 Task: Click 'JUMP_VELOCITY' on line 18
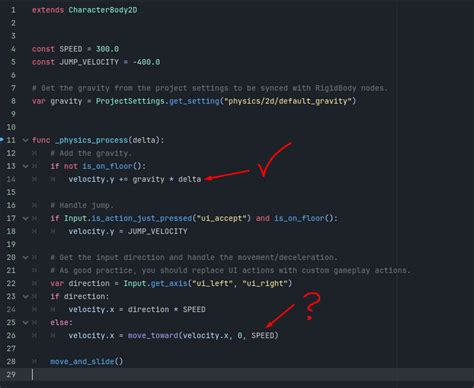coord(158,231)
